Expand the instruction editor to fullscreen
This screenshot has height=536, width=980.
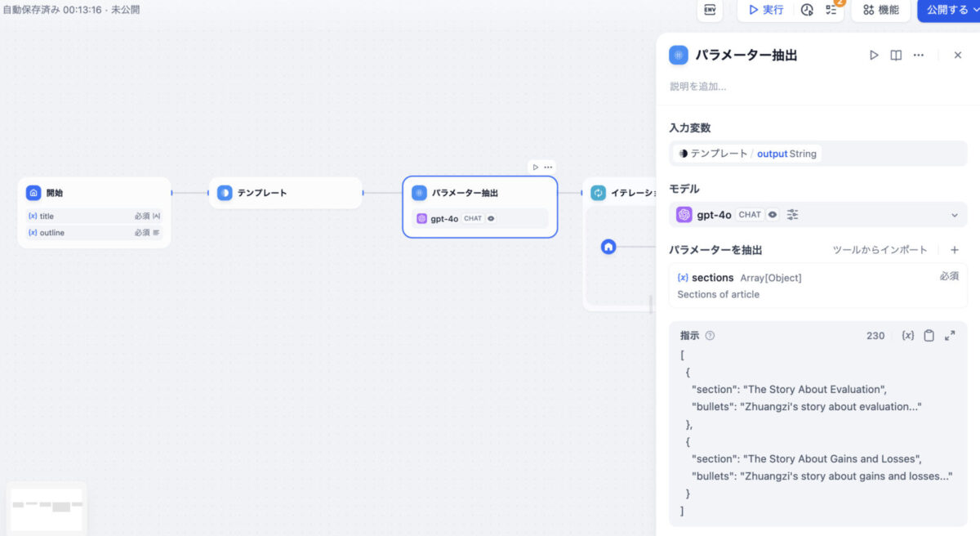coord(949,335)
